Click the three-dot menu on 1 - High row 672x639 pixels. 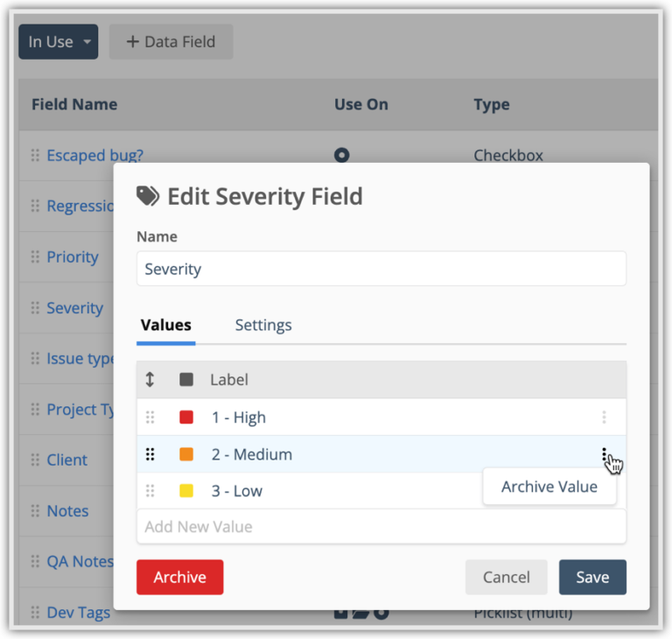604,418
